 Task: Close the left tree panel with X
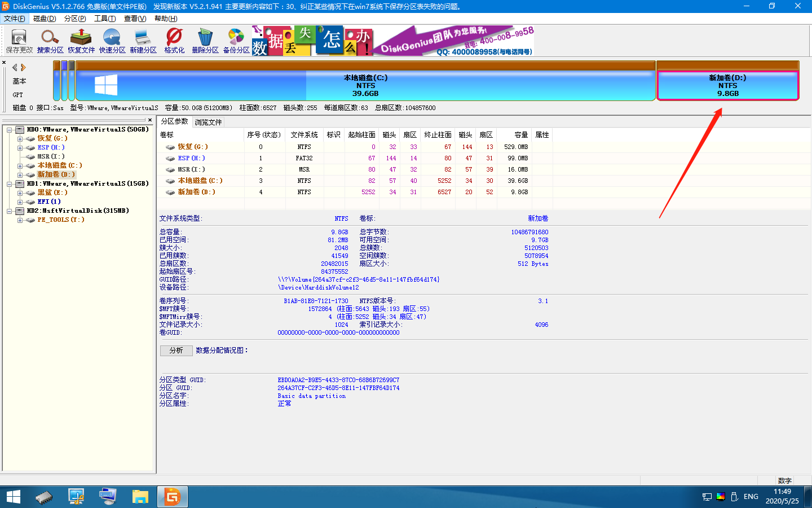tap(149, 120)
